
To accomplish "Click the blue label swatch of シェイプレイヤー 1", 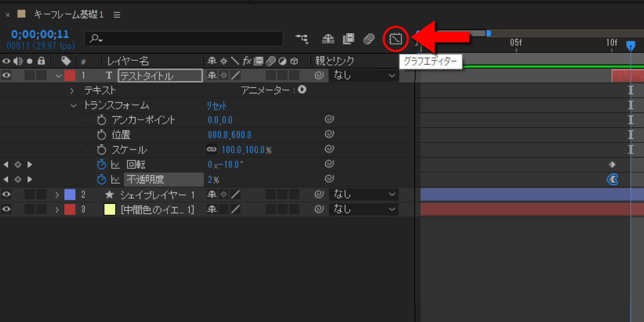I will [70, 194].
